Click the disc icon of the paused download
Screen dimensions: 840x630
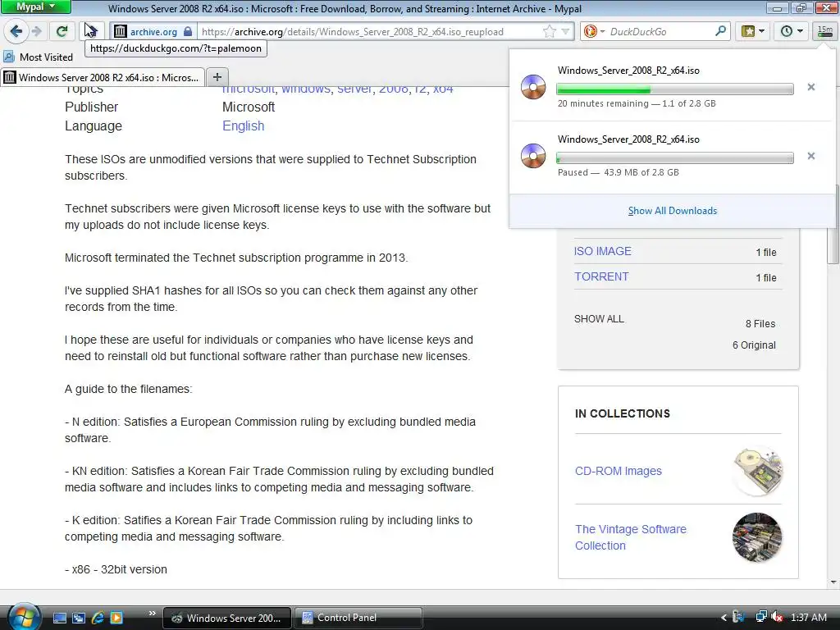point(533,156)
